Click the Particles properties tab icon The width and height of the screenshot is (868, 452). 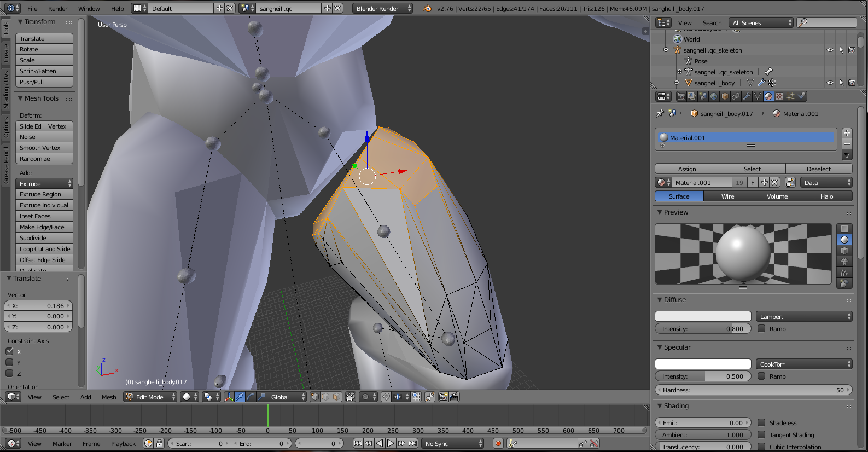[x=790, y=96]
